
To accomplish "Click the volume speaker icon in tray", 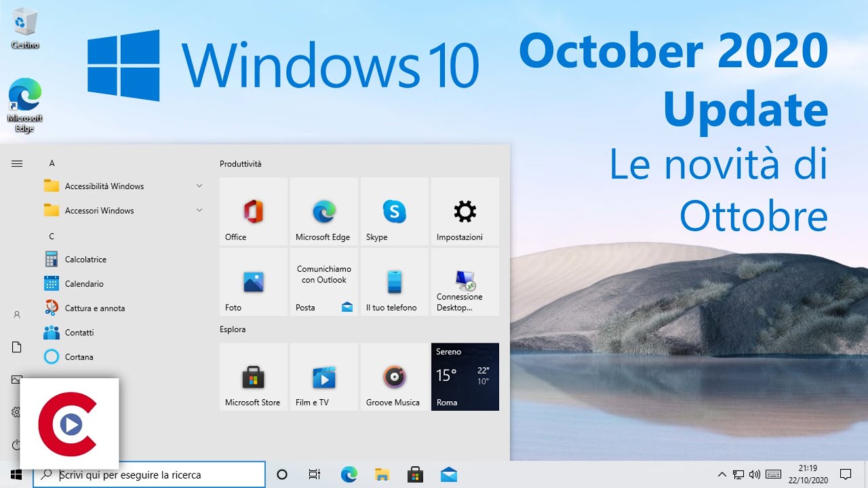I will (x=754, y=474).
